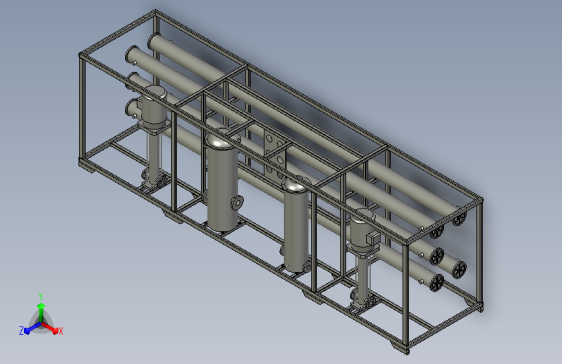The height and width of the screenshot is (364, 562).
Task: Pick the lowest front membrane vessel end cap
Action: (437, 282)
